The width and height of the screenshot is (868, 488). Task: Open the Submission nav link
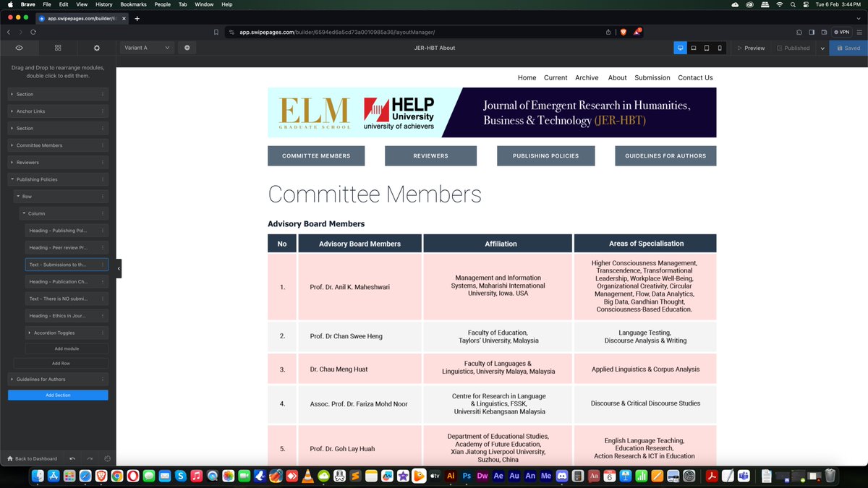point(652,77)
